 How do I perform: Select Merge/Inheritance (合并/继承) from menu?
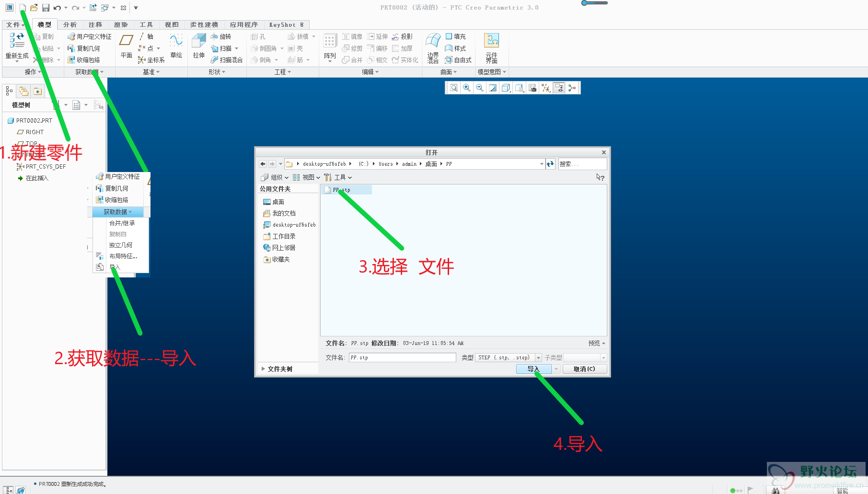122,223
